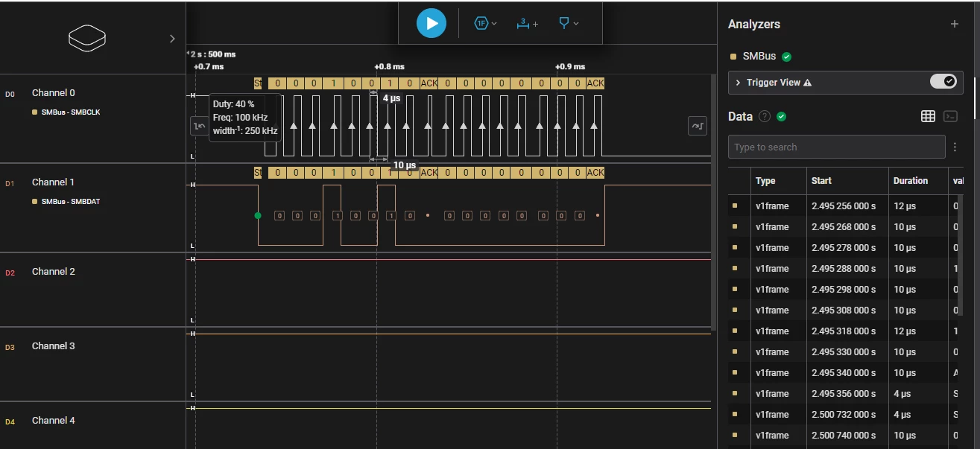Add an analyzer with the plus icon
This screenshot has height=449, width=980.
955,24
